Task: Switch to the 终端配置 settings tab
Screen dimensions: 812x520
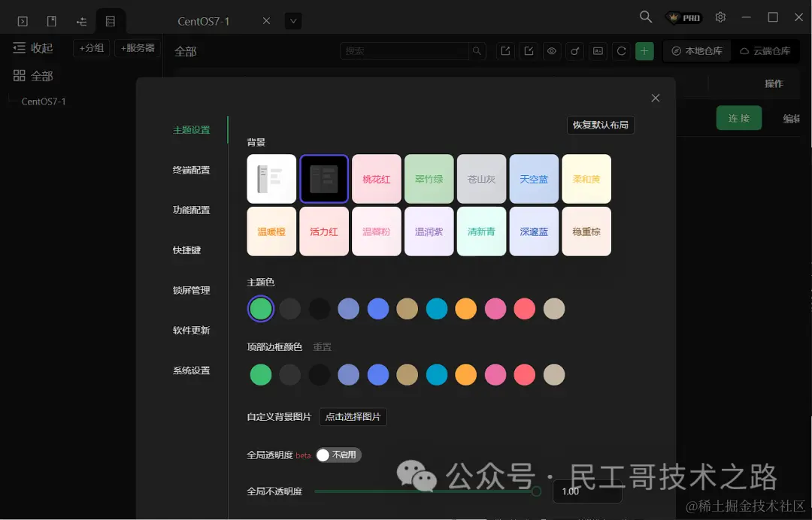Action: (x=192, y=169)
